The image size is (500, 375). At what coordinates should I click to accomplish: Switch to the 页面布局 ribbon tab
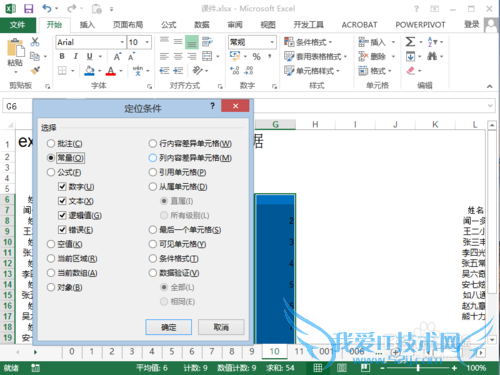(128, 25)
